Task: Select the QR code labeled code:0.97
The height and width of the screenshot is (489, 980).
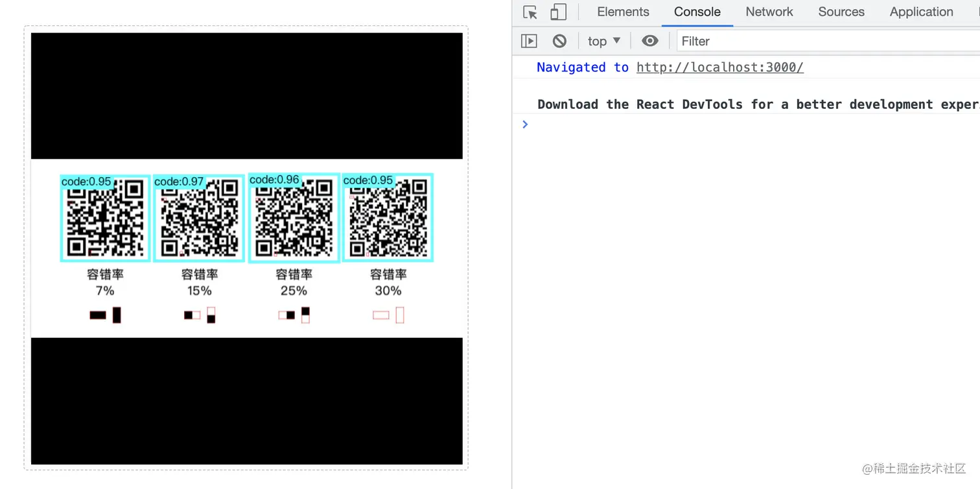Action: click(199, 218)
